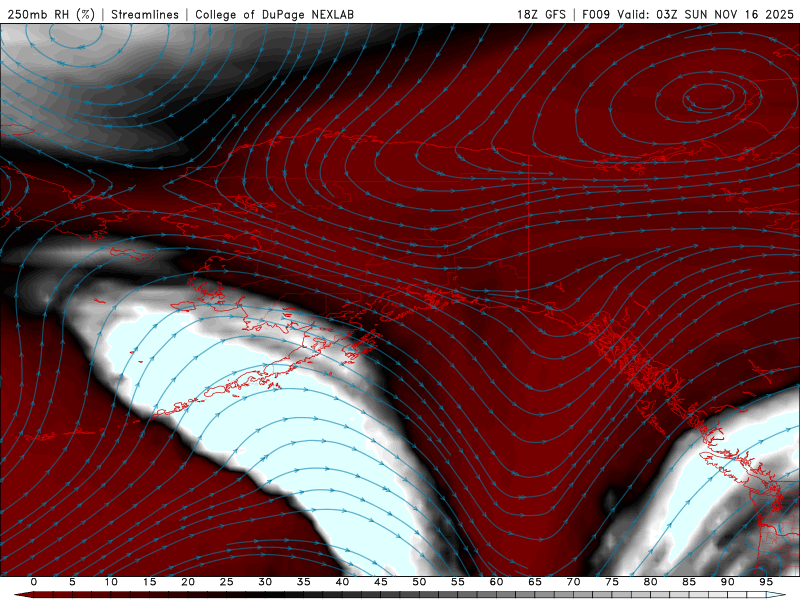Click the '20' color bar label

pos(188,582)
